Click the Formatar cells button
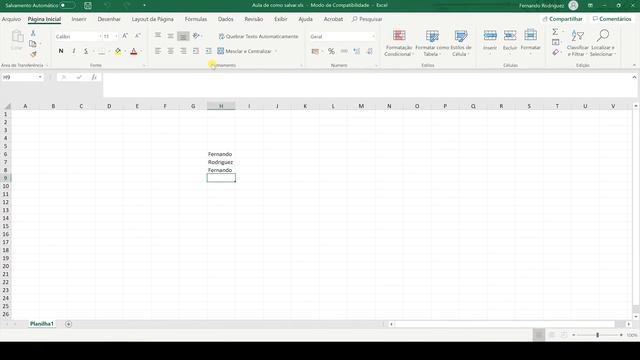Screen dimensions: 640x360 point(530,41)
